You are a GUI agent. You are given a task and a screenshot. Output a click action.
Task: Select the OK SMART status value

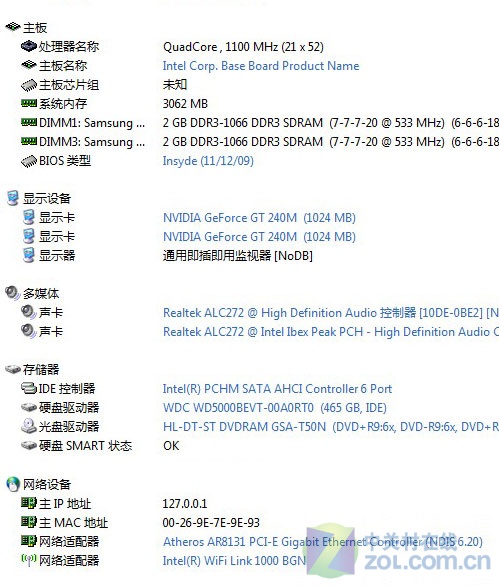[171, 446]
